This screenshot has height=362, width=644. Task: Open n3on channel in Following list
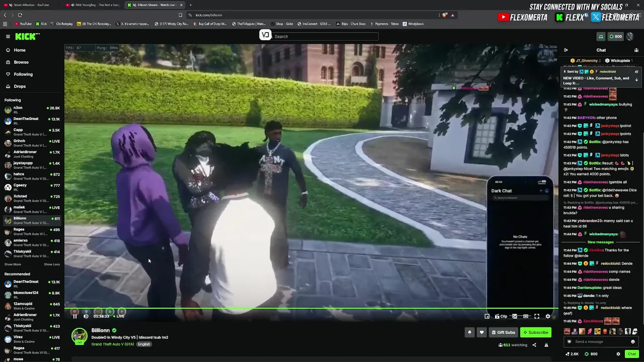click(x=32, y=110)
